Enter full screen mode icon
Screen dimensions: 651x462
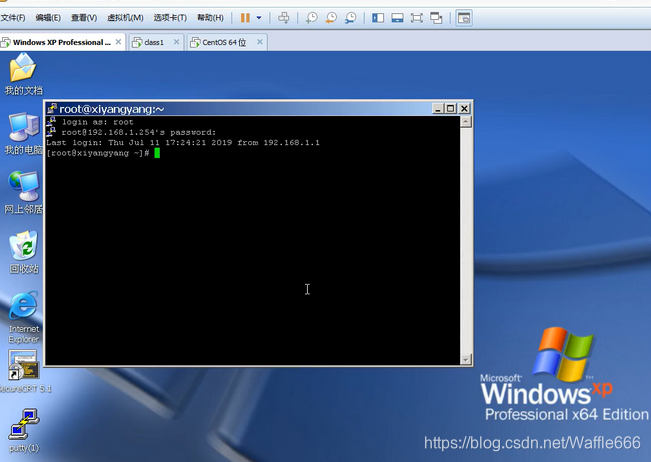tap(416, 18)
